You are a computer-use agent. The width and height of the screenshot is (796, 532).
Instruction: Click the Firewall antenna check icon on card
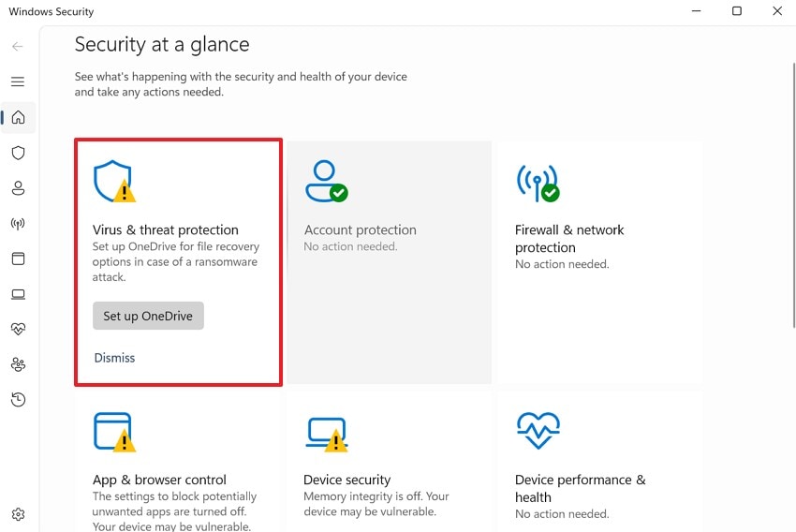(538, 183)
